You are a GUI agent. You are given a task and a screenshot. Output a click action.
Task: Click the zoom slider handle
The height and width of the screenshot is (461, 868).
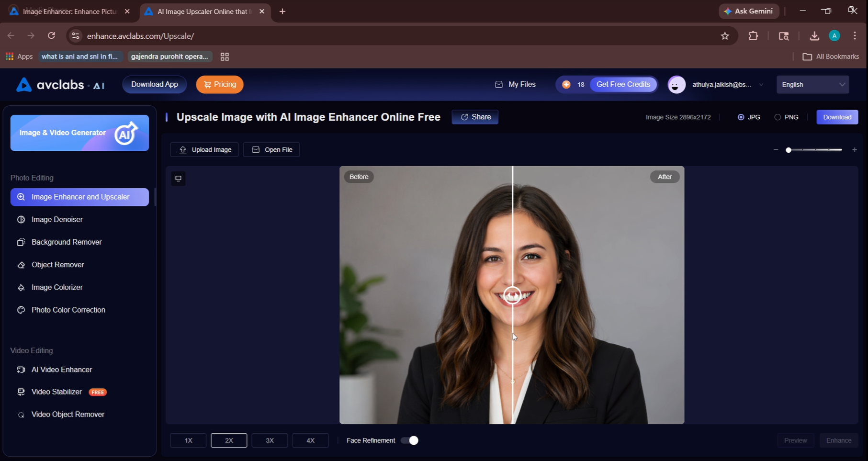click(789, 150)
